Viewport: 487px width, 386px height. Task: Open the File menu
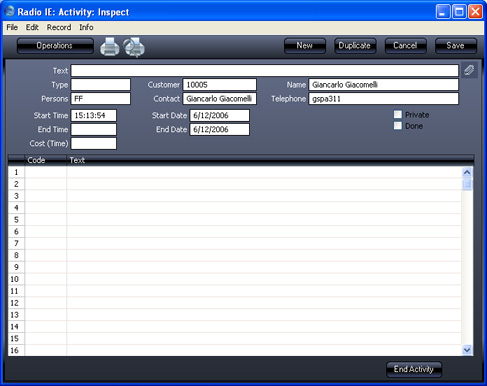[12, 27]
